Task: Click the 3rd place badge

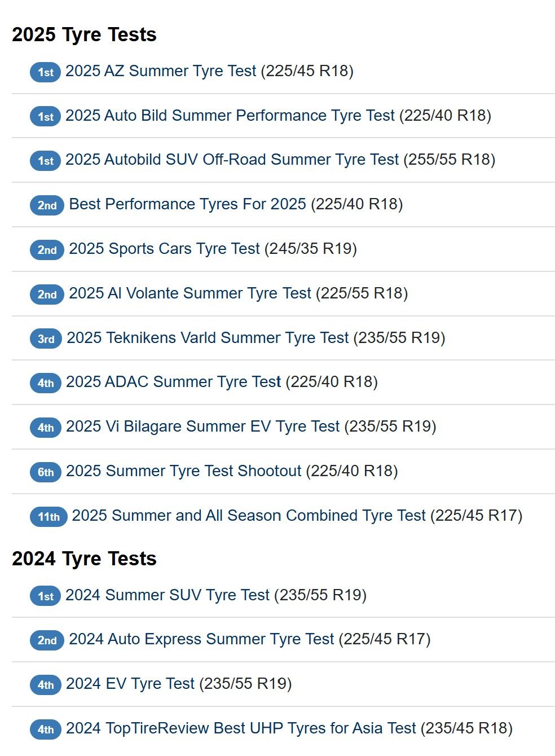Action: [46, 339]
